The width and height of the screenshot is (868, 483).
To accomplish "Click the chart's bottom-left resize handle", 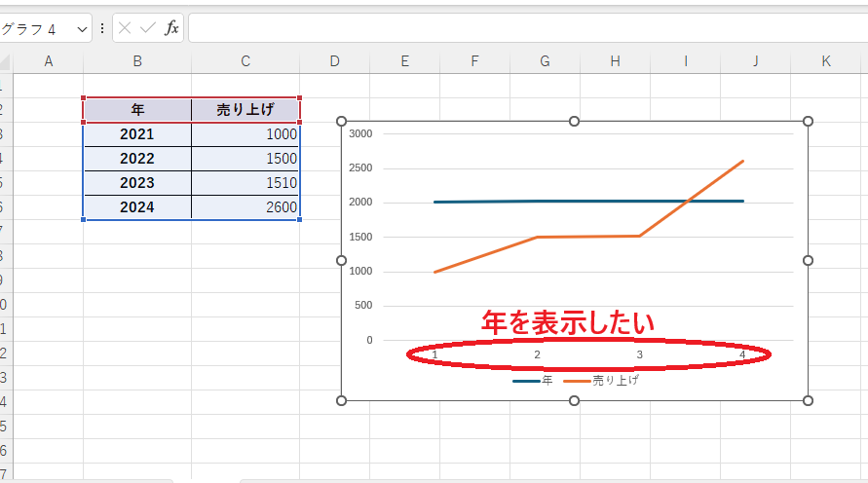I will (342, 400).
